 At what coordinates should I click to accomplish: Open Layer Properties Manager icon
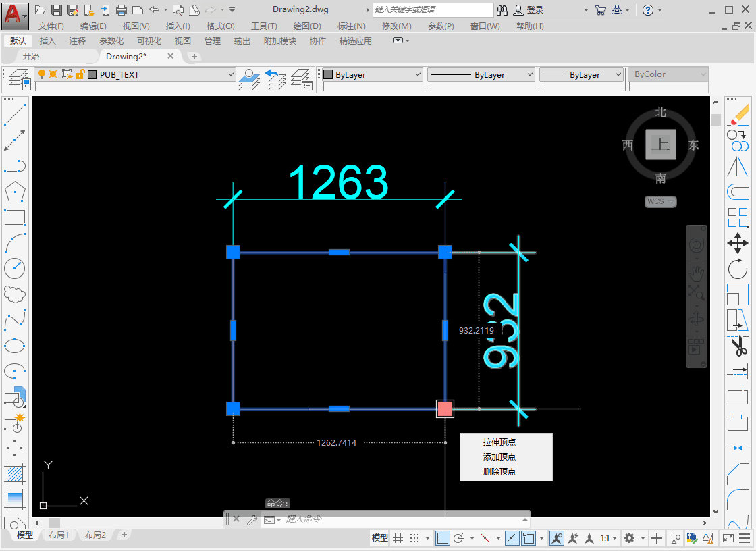coord(20,79)
